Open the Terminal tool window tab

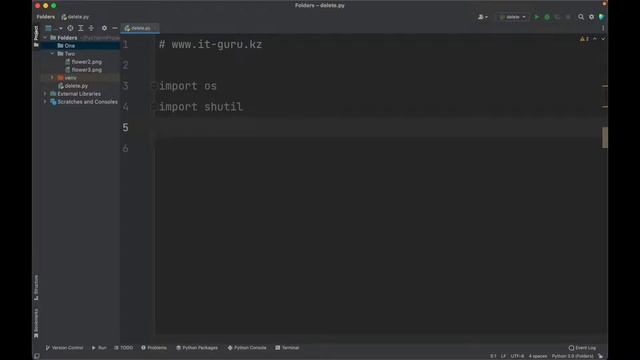287,348
